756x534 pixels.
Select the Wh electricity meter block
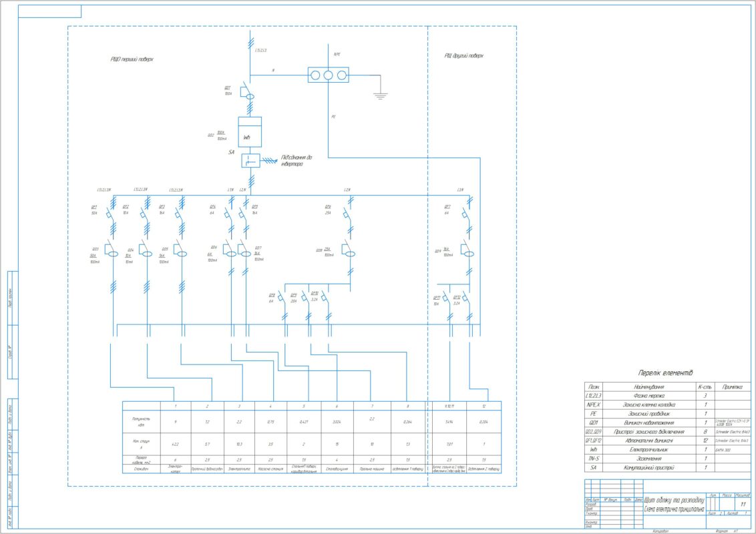pos(250,132)
